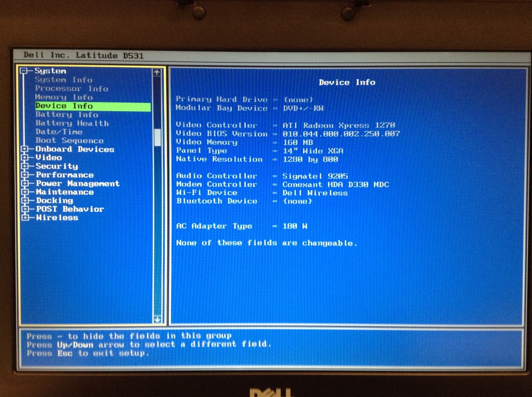The width and height of the screenshot is (532, 397).
Task: Click the Video Controller label
Action: 216,125
